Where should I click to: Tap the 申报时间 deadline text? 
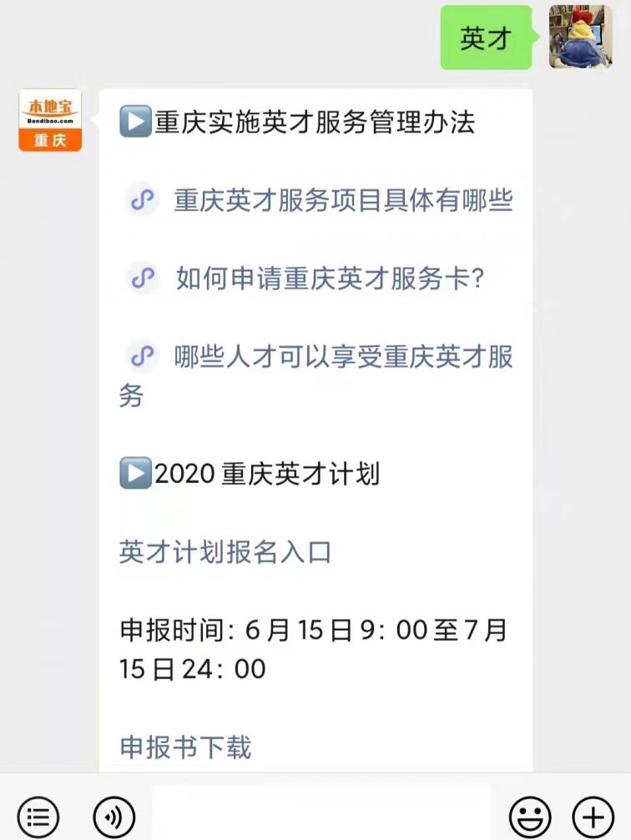pos(313,649)
